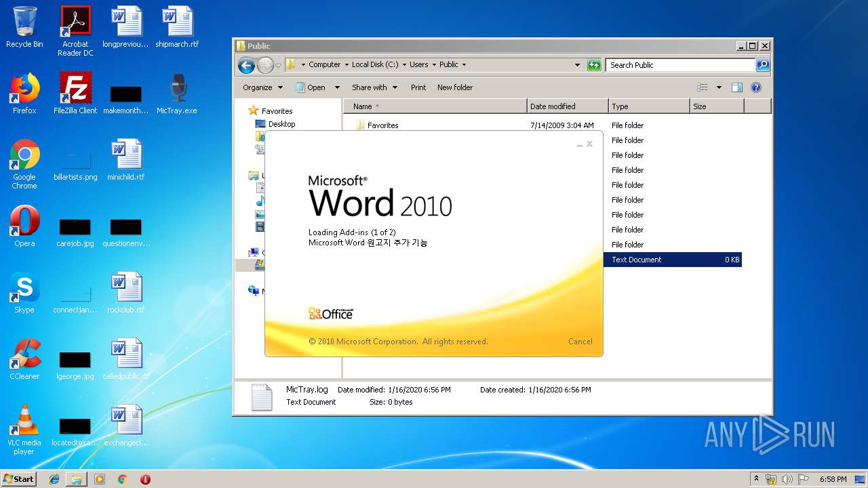Open CCleaner desktop shortcut

[24, 359]
